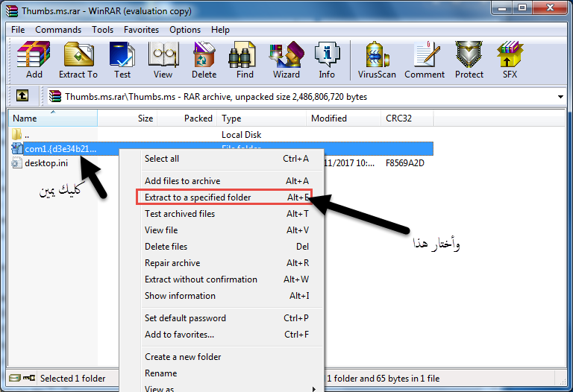573x392 pixels.
Task: Click the WinRAR title bar icon
Action: click(12, 11)
